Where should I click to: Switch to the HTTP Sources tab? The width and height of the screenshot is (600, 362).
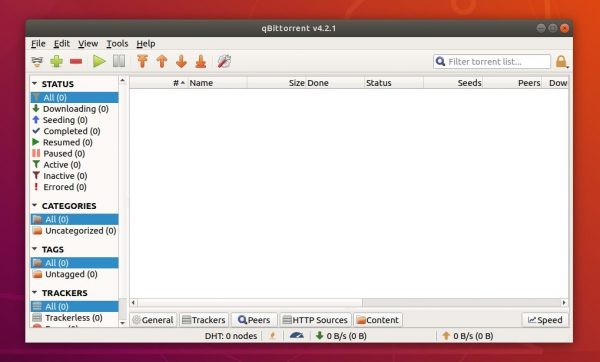click(316, 320)
